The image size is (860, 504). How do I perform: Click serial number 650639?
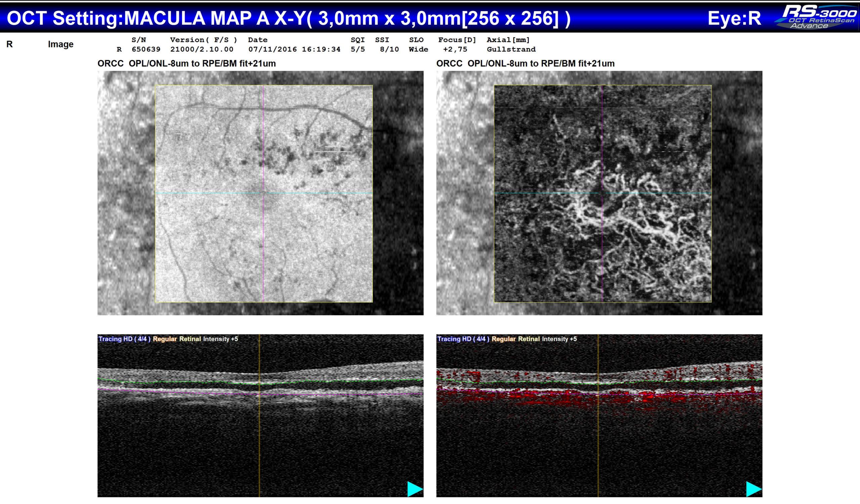point(146,49)
